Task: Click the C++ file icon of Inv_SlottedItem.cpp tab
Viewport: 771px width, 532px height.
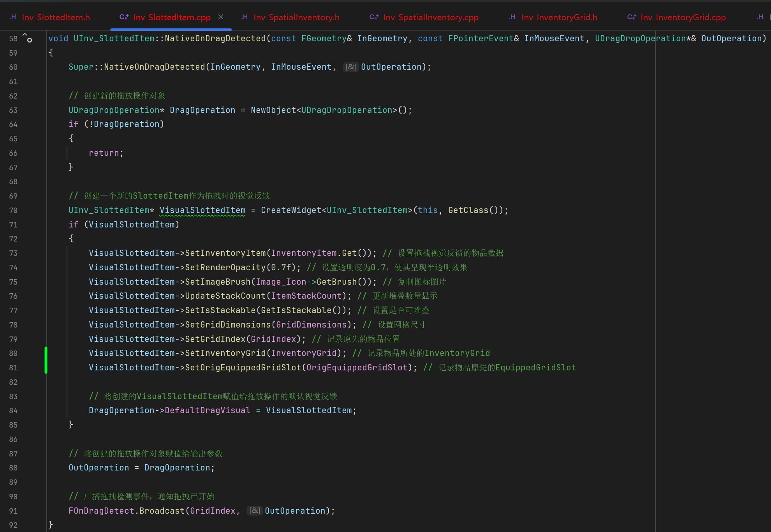Action: point(124,17)
